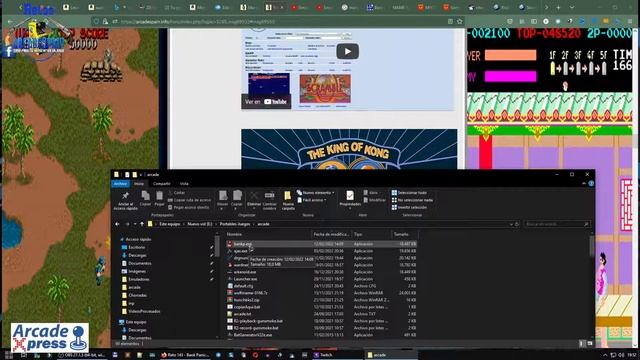Click 'Invertir selección'
Image resolution: width=640 pixels, height=360 pixels.
[x=409, y=207]
